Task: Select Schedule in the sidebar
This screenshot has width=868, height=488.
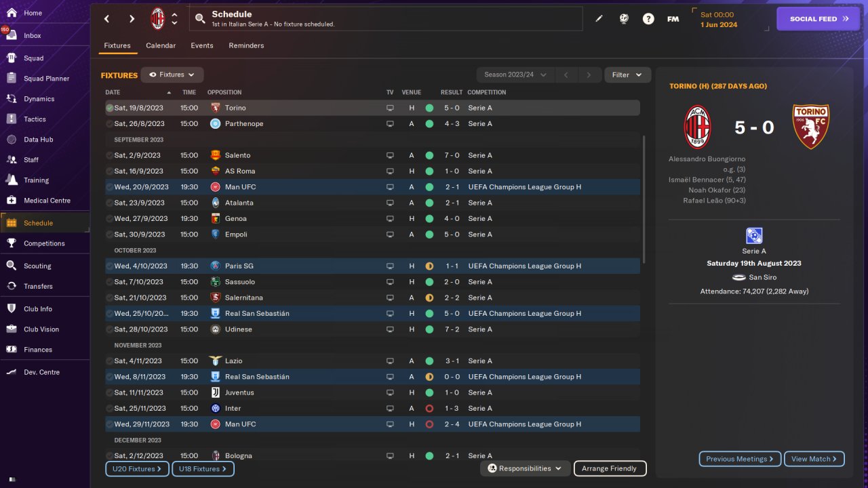Action: coord(45,223)
